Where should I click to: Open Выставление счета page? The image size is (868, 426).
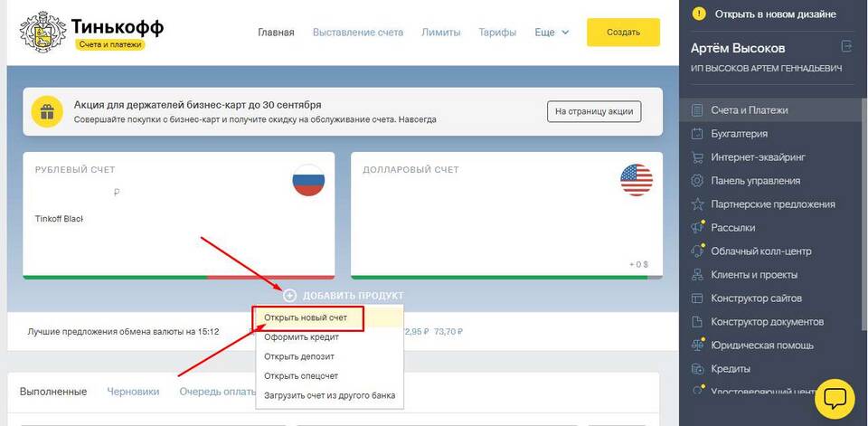click(x=358, y=33)
